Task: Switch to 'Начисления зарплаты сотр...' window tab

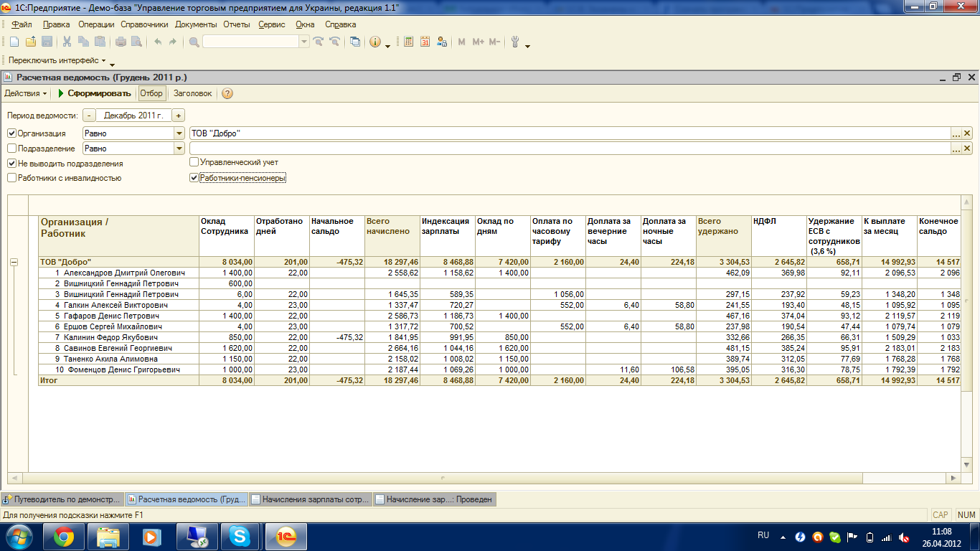Action: (310, 499)
